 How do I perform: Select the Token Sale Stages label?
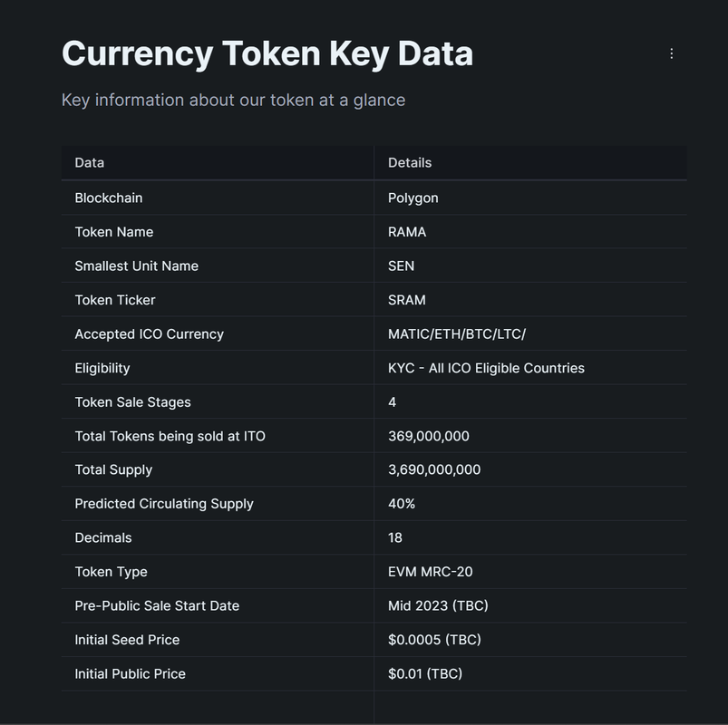click(132, 402)
